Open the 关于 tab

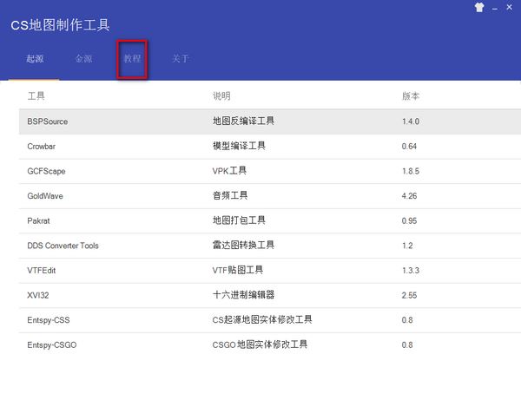181,59
